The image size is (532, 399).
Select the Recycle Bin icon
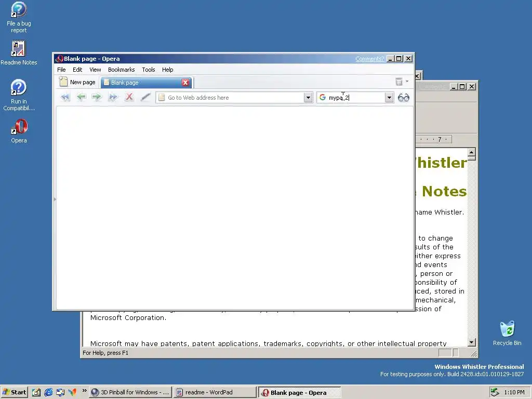(x=507, y=333)
